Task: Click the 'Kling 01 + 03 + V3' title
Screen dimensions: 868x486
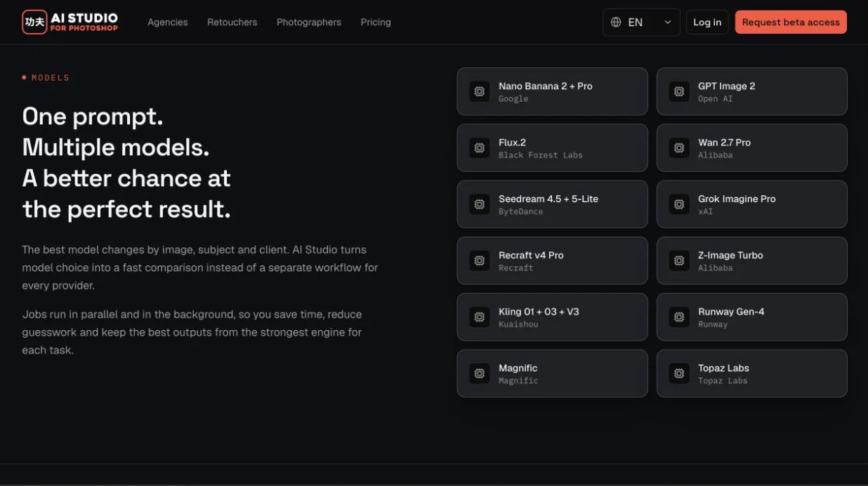Action: coord(539,312)
